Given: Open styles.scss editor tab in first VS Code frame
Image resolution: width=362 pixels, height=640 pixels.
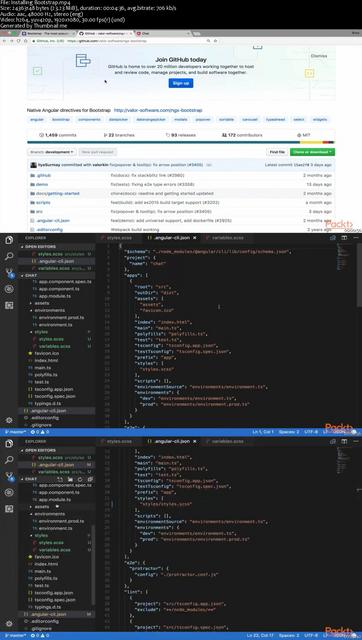Looking at the screenshot, I should [x=119, y=238].
